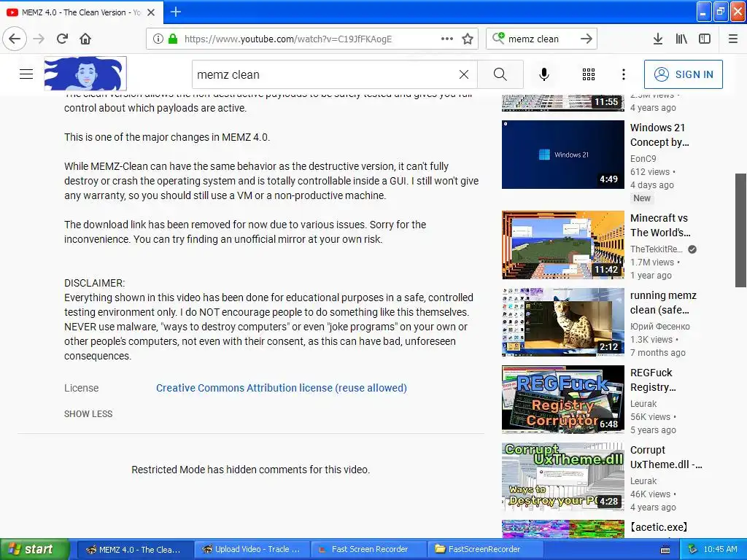The height and width of the screenshot is (560, 747).
Task: Bookmark this page with the star icon
Action: pos(468,39)
